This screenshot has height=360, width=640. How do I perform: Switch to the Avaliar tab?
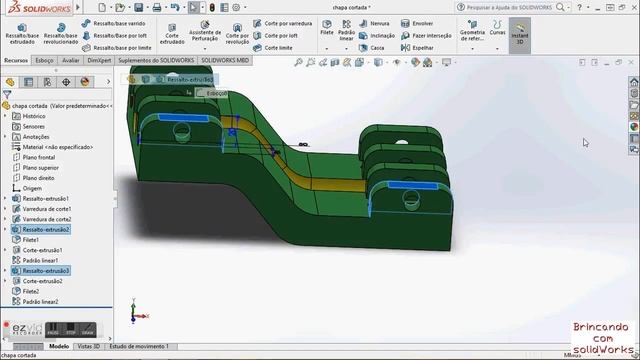click(71, 60)
